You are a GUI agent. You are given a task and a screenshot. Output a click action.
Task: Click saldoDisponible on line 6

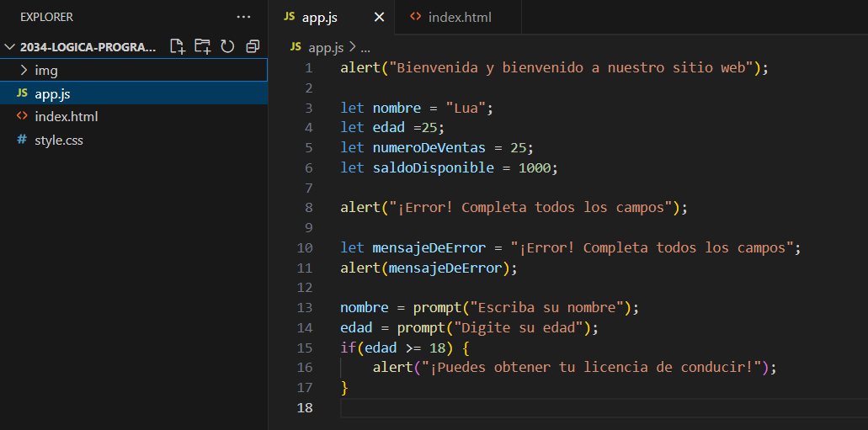click(x=434, y=167)
